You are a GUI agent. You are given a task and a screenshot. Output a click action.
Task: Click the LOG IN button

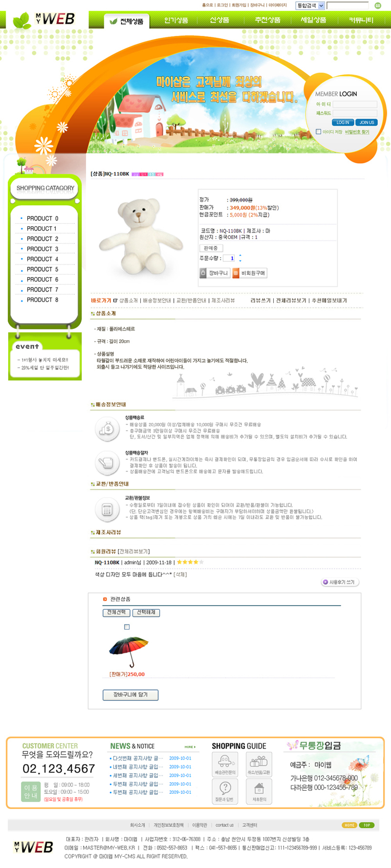(343, 122)
